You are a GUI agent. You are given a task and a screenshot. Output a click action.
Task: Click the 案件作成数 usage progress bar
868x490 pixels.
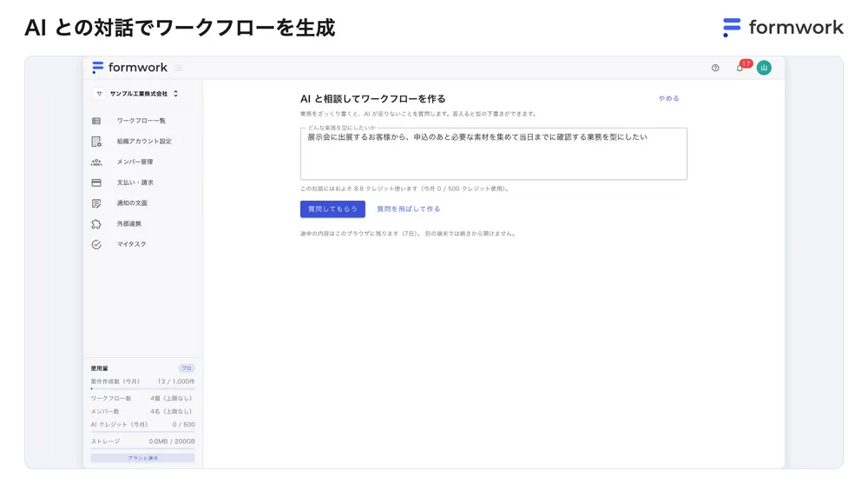point(143,388)
